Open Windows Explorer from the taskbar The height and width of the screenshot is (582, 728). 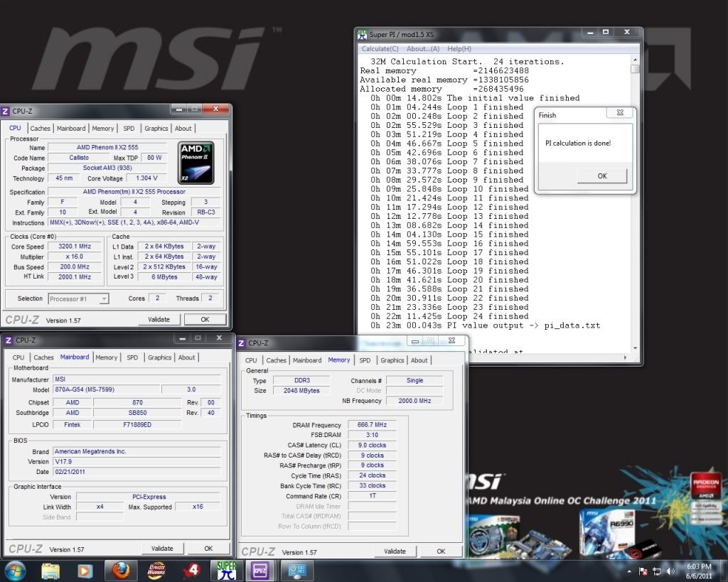[50, 571]
